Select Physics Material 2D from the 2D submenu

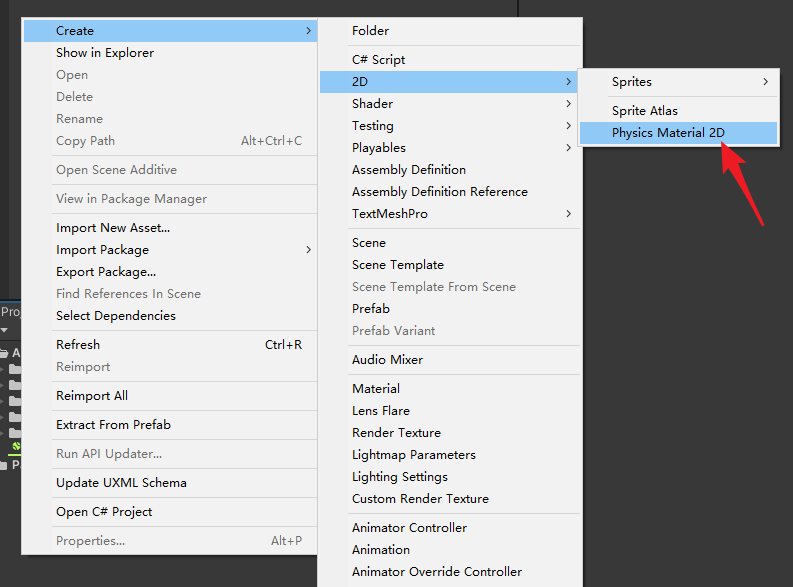point(678,133)
